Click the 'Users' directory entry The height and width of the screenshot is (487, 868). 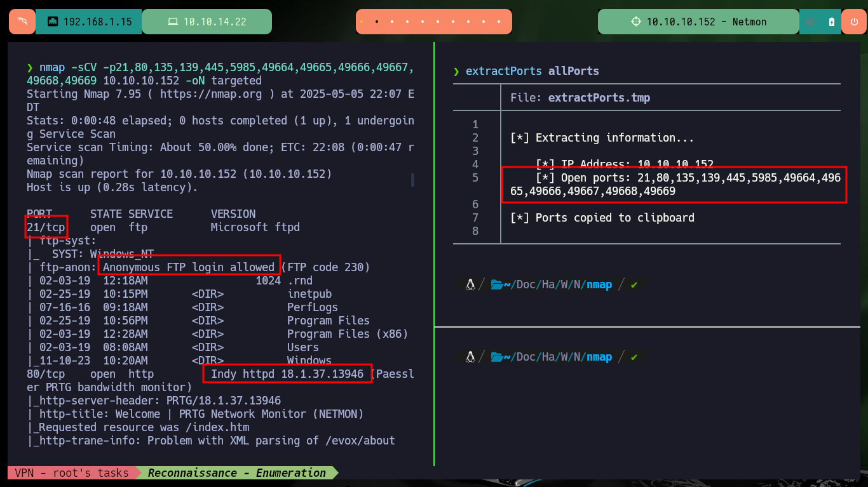(x=303, y=347)
